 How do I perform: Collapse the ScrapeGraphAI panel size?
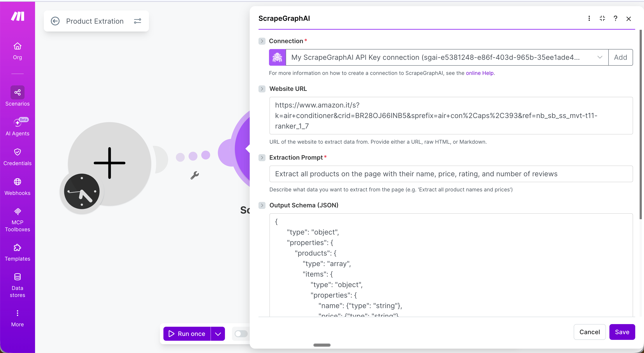[602, 18]
